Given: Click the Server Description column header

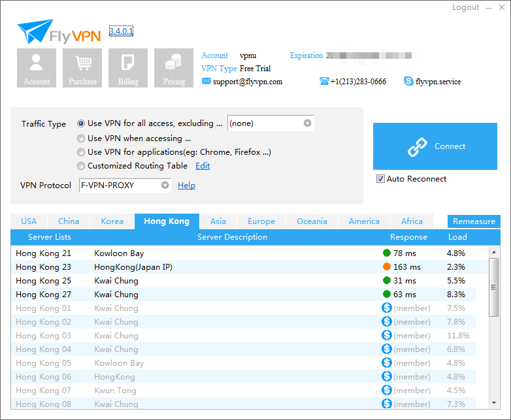Looking at the screenshot, I should point(233,237).
